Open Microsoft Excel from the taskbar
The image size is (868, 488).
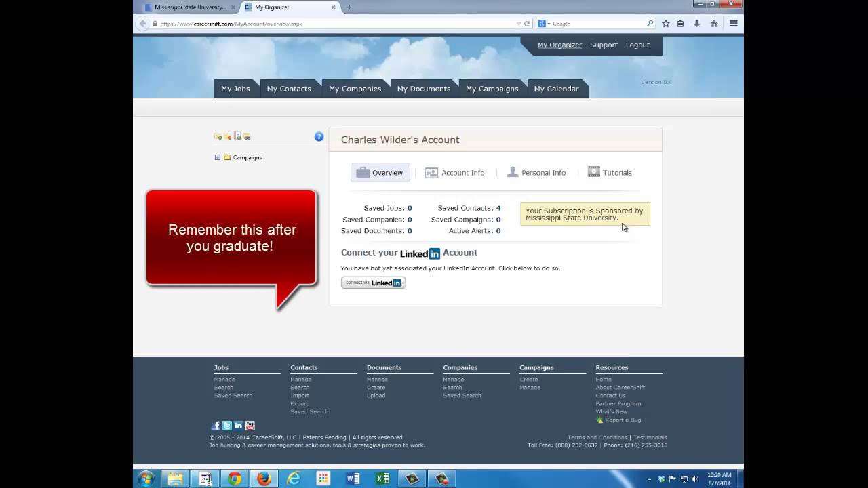[382, 479]
